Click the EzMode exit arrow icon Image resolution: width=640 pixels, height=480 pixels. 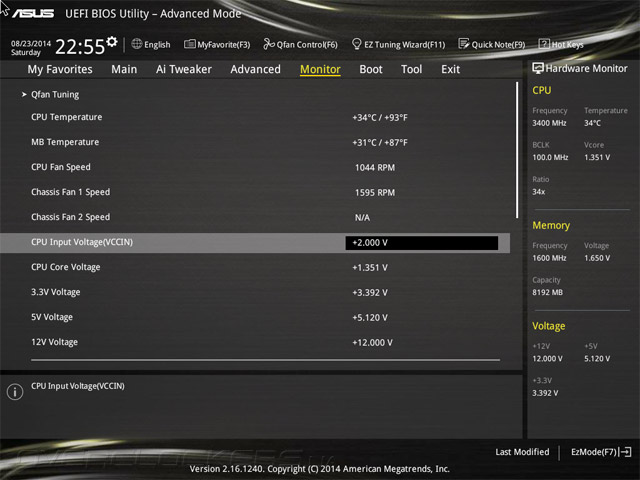pos(625,452)
